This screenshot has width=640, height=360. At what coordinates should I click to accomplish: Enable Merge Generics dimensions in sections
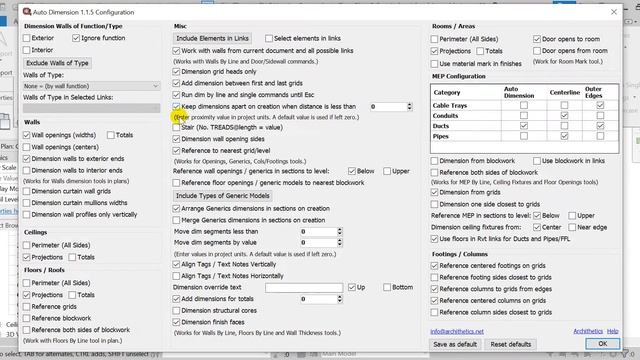click(176, 220)
